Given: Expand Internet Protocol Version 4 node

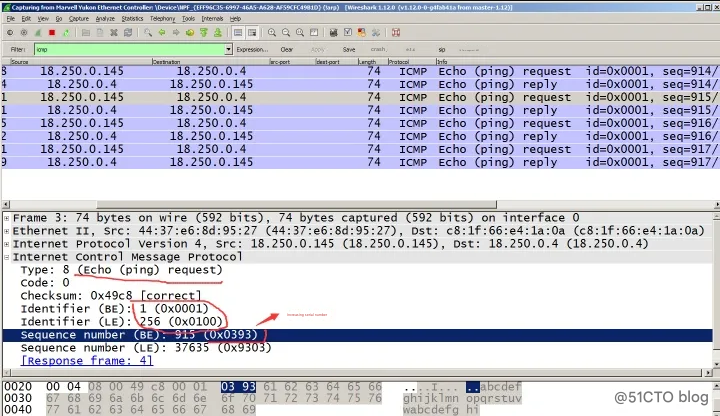Looking at the screenshot, I should [x=6, y=244].
